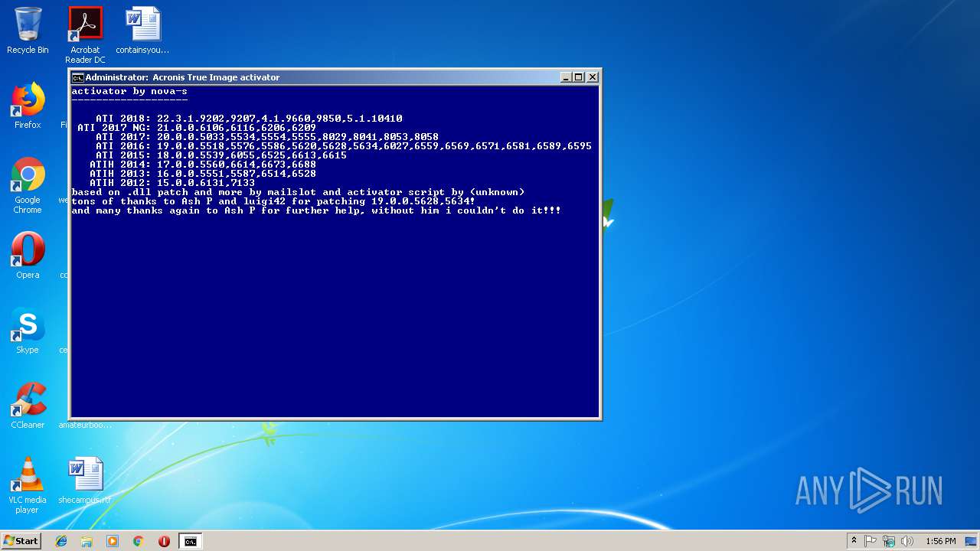Viewport: 980px width, 551px height.
Task: Click the ATIH 2012 version line
Action: [172, 183]
